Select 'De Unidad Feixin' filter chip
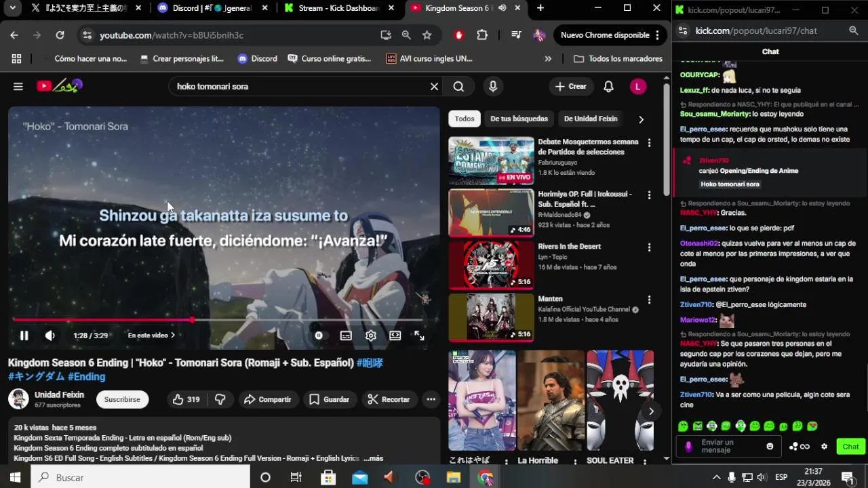This screenshot has height=488, width=868. click(x=591, y=119)
